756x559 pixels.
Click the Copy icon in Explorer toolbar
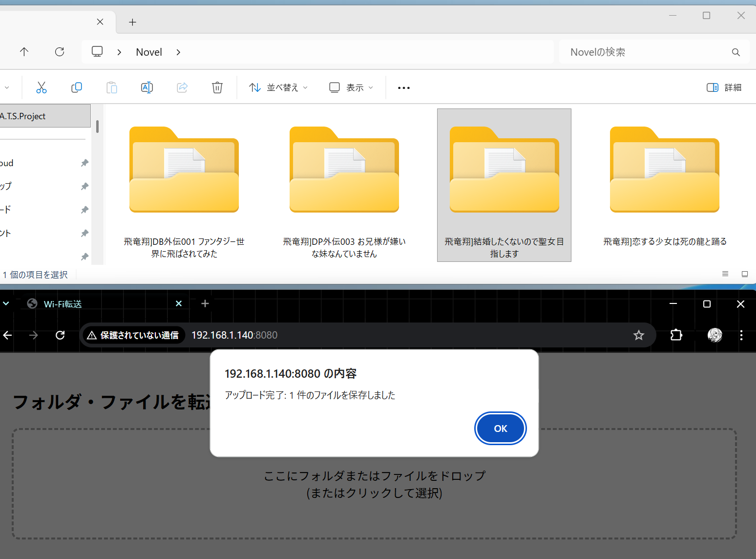[77, 87]
